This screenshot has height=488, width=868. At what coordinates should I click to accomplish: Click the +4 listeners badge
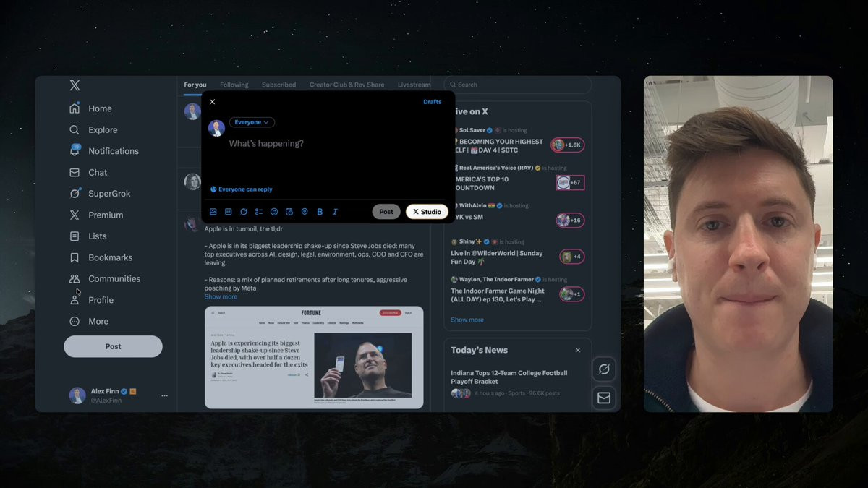click(571, 257)
